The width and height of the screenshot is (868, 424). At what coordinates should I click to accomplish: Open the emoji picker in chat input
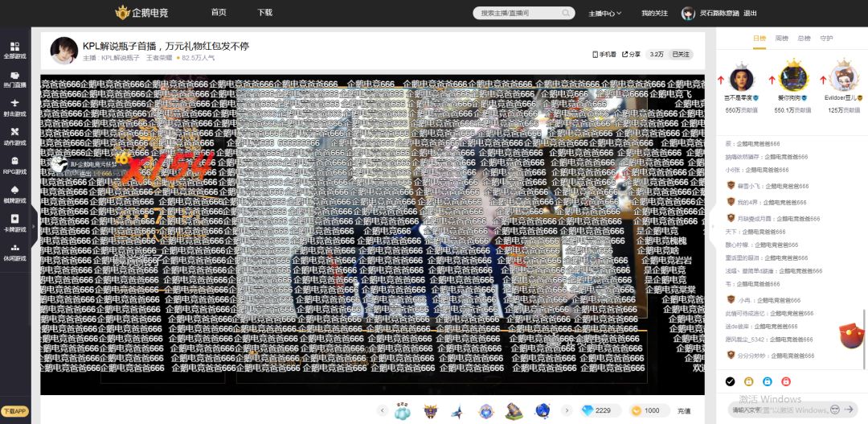pos(835,410)
